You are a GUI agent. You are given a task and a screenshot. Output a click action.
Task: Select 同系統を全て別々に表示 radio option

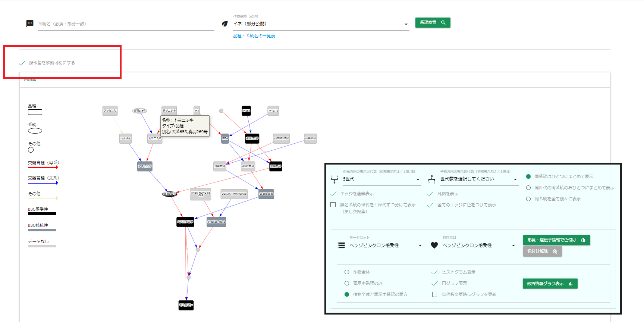tap(528, 199)
